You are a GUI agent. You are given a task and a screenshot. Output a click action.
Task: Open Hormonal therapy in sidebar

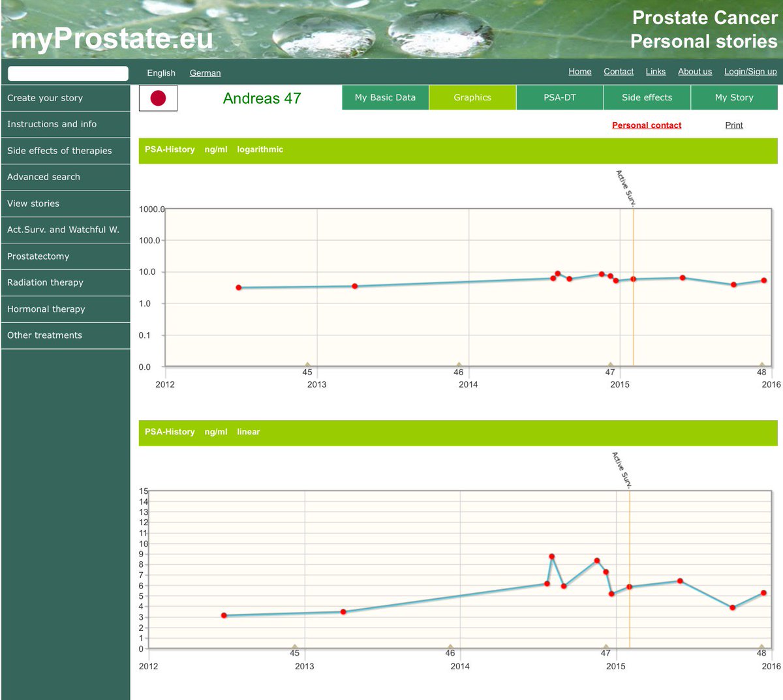point(65,309)
